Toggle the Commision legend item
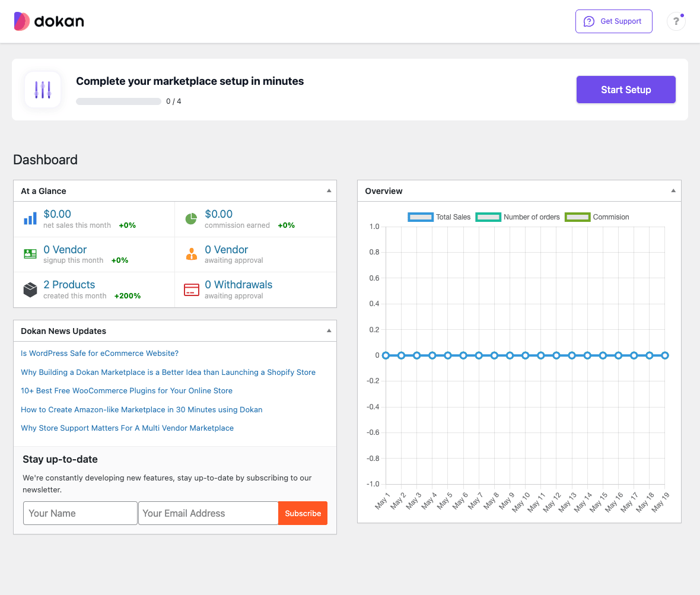The image size is (700, 595). pyautogui.click(x=597, y=217)
